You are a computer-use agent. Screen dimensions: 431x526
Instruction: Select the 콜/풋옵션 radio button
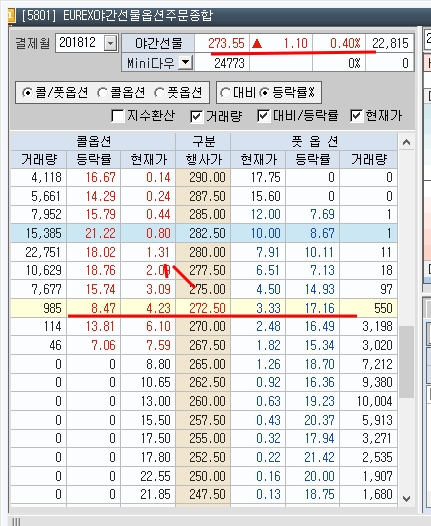(x=27, y=92)
